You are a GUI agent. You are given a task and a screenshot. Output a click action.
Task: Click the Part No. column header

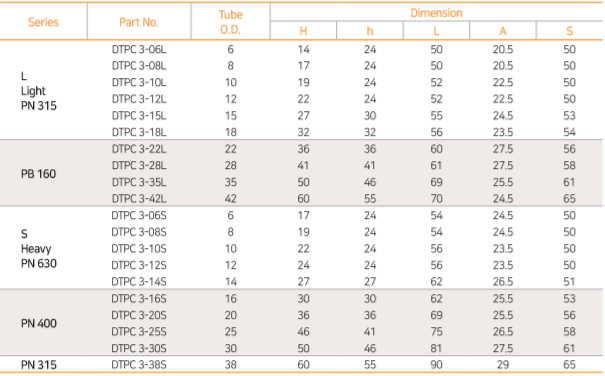[139, 22]
